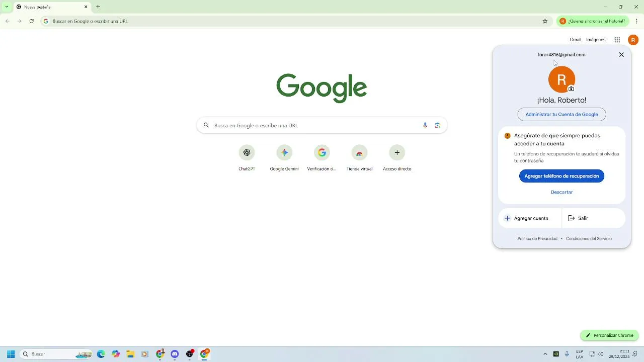
Task: Open Gmail link
Action: tap(576, 40)
